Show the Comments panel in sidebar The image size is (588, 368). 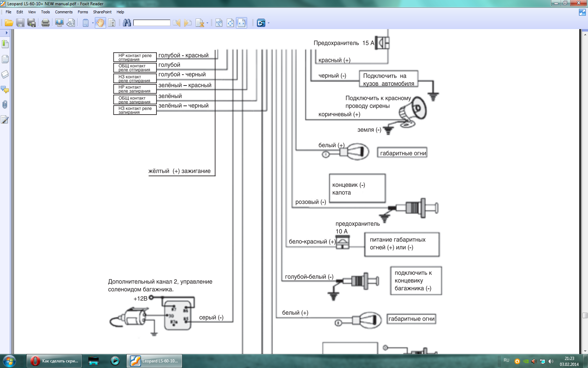[x=5, y=89]
